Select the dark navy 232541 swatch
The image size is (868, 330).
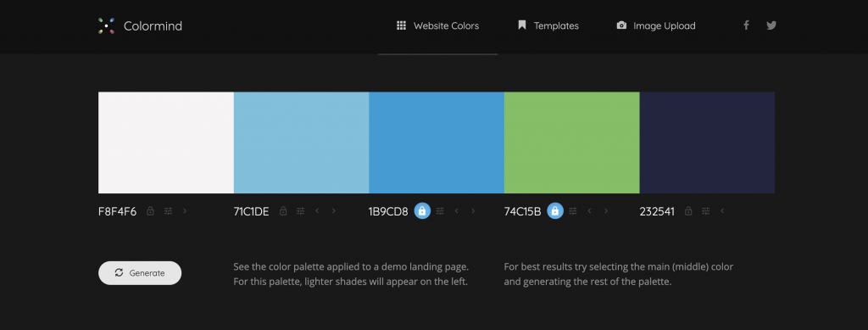pos(708,143)
